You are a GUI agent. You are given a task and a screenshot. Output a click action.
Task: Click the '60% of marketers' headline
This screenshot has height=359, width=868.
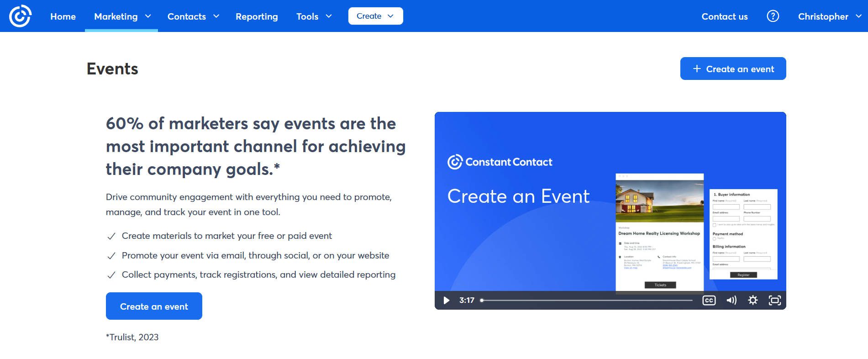(x=256, y=146)
